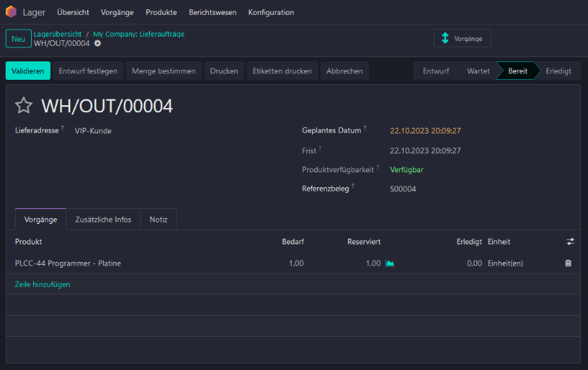Sort by the Reserviert column header
Image resolution: width=588 pixels, height=370 pixels.
click(x=364, y=241)
